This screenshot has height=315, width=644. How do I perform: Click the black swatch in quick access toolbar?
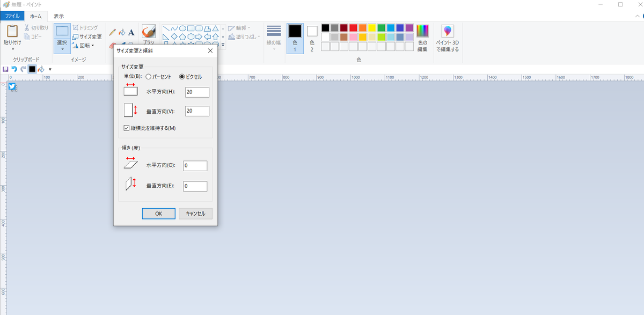coord(32,69)
